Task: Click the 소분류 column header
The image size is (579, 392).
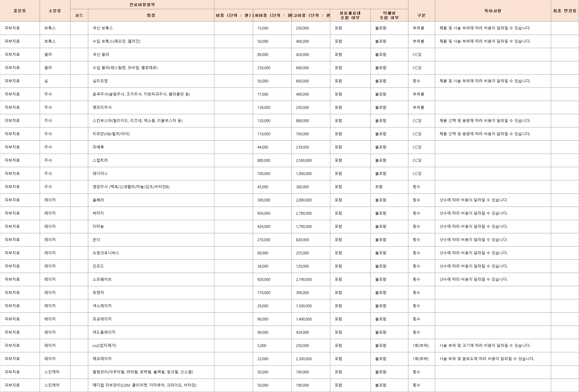Action: point(55,11)
